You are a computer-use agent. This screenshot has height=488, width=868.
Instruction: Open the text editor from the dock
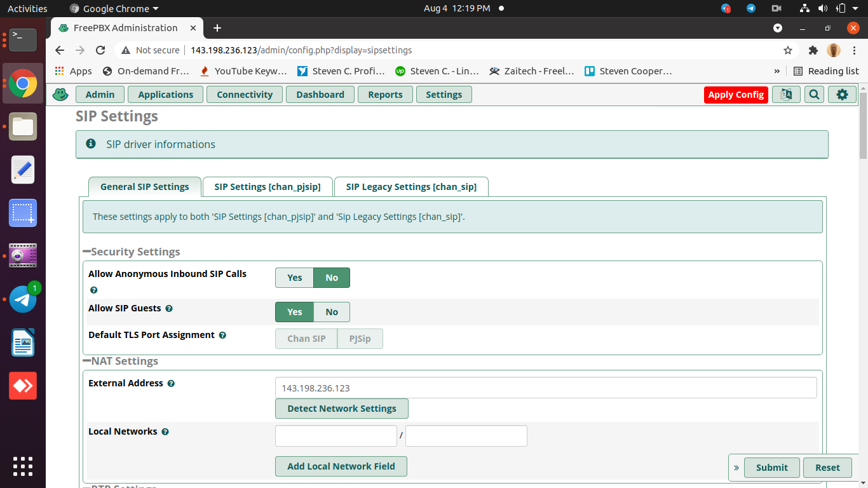pos(23,170)
